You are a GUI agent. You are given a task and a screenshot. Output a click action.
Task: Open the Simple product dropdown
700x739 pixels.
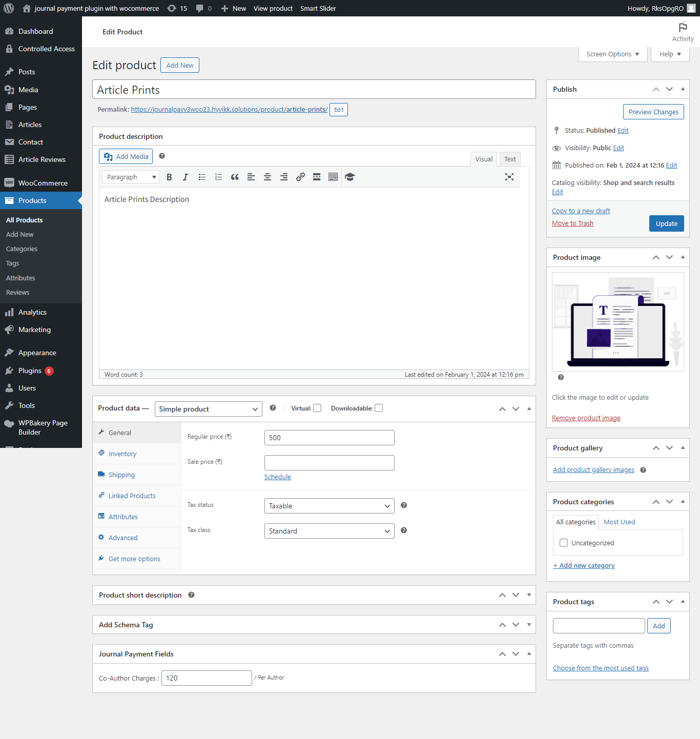[208, 409]
